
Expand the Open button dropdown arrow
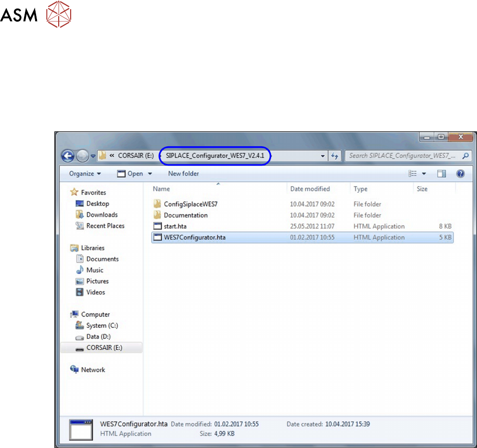pyautogui.click(x=150, y=174)
